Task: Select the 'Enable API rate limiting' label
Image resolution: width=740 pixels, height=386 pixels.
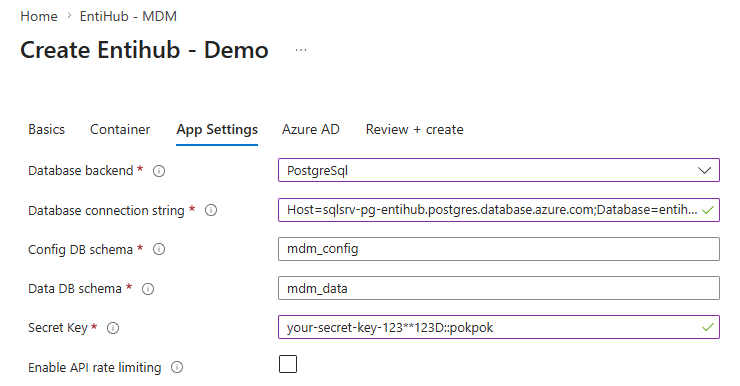Action: [95, 368]
